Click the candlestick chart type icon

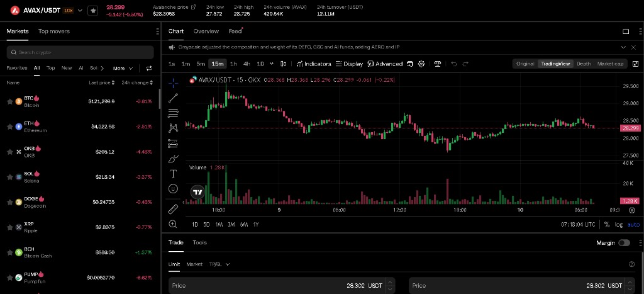283,64
